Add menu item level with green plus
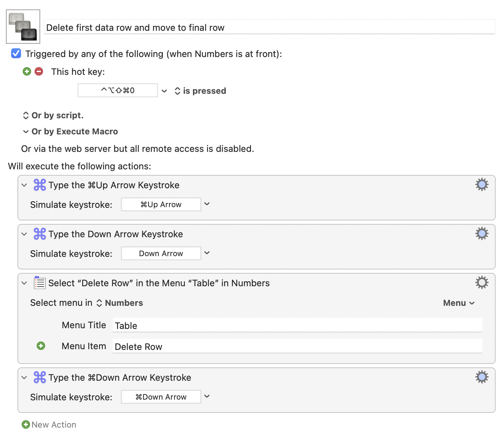 (x=41, y=346)
